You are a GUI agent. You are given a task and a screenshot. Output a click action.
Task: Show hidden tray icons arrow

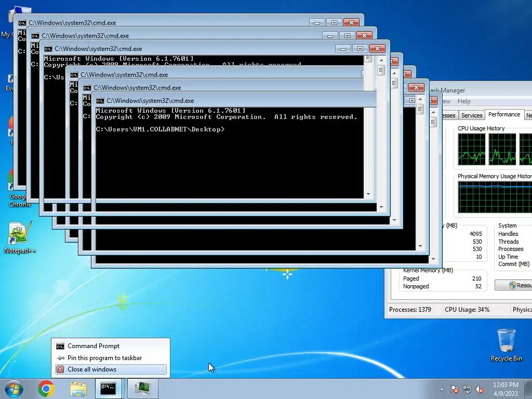pyautogui.click(x=442, y=389)
